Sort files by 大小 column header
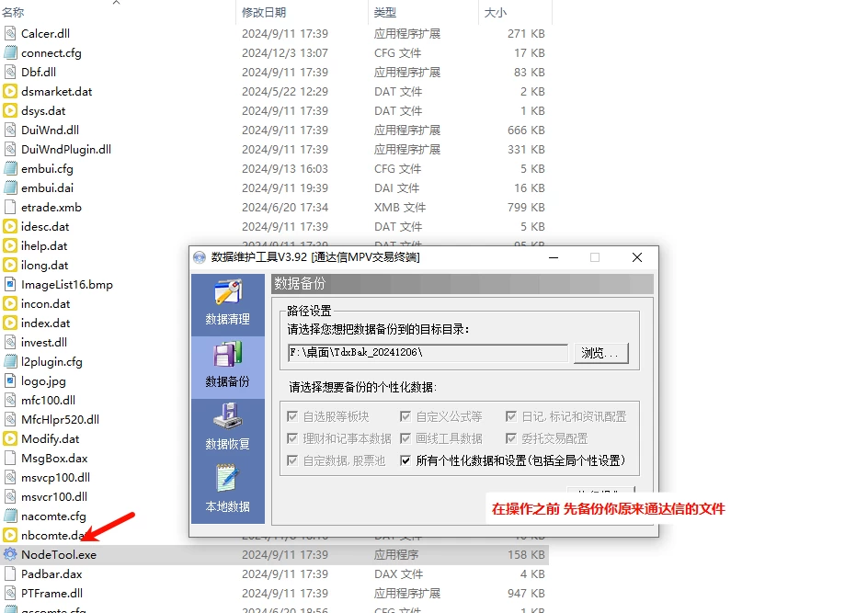 coord(496,12)
